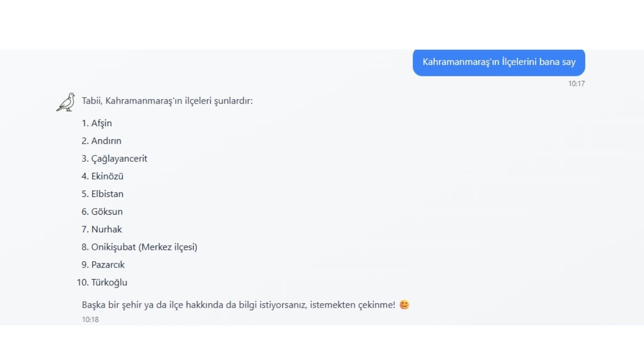Click the "(Merkez ilçesi)" note
Image resolution: width=644 pixels, height=362 pixels.
pyautogui.click(x=168, y=247)
